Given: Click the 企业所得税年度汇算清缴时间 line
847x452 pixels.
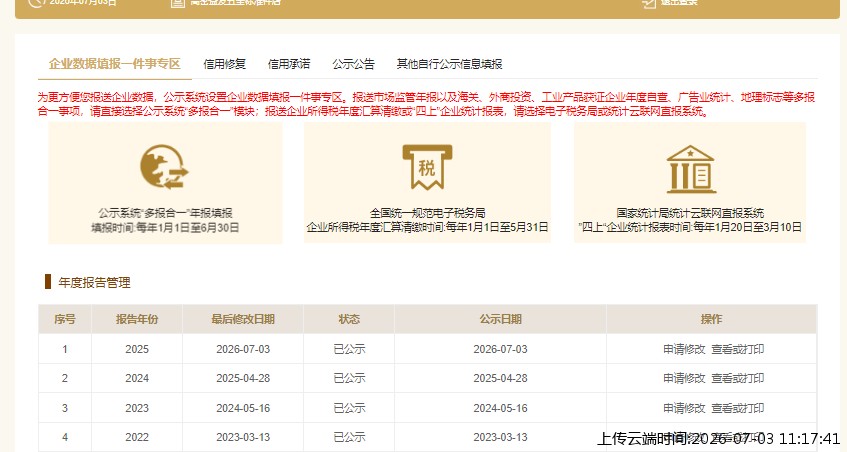Looking at the screenshot, I should click(x=427, y=227).
